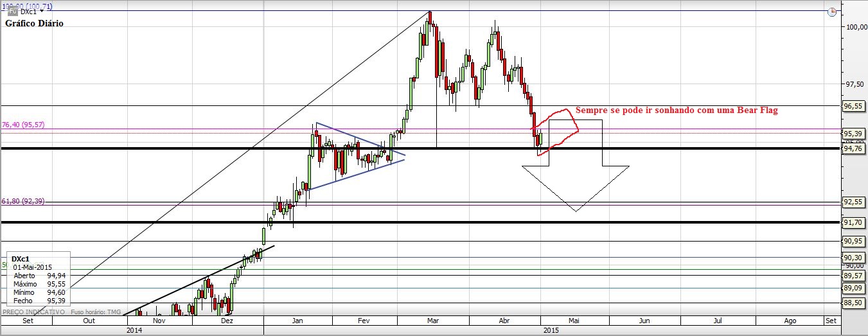The image size is (868, 336).
Task: Click the Fu instrument type icon
Action: [12, 12]
